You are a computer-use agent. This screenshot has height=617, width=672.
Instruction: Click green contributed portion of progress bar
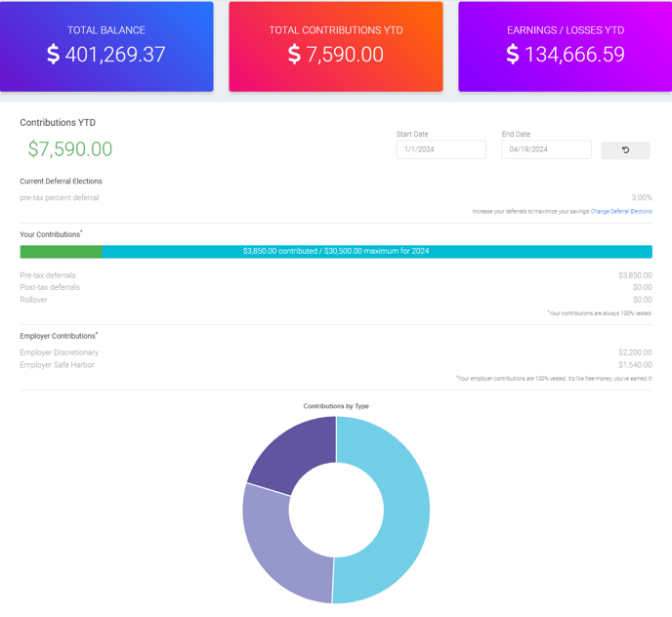pos(61,252)
